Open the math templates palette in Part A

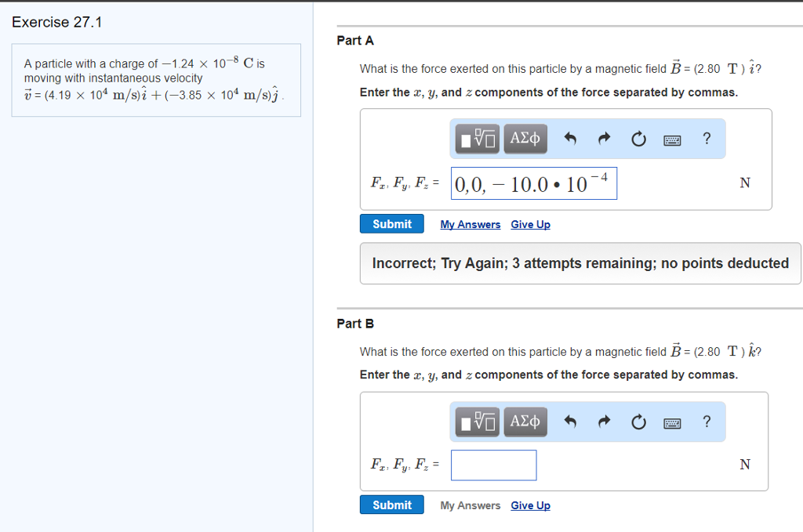pos(476,139)
